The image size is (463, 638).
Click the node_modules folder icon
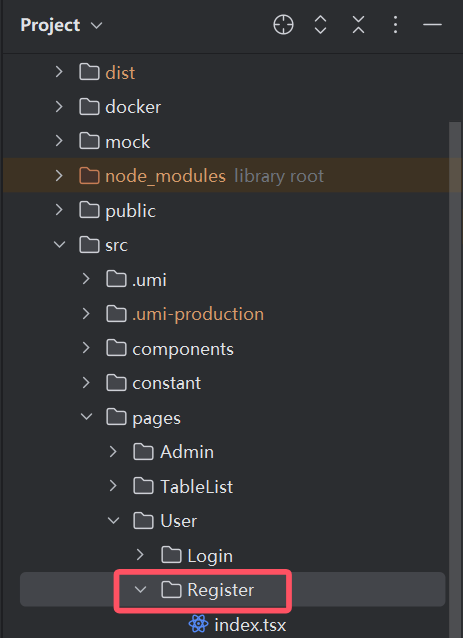point(89,176)
